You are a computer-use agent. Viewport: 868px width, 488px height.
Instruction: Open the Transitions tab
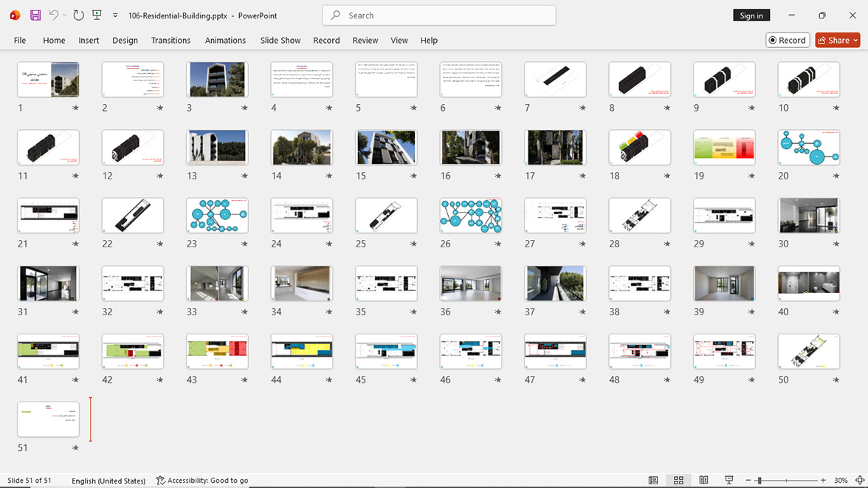(x=170, y=41)
